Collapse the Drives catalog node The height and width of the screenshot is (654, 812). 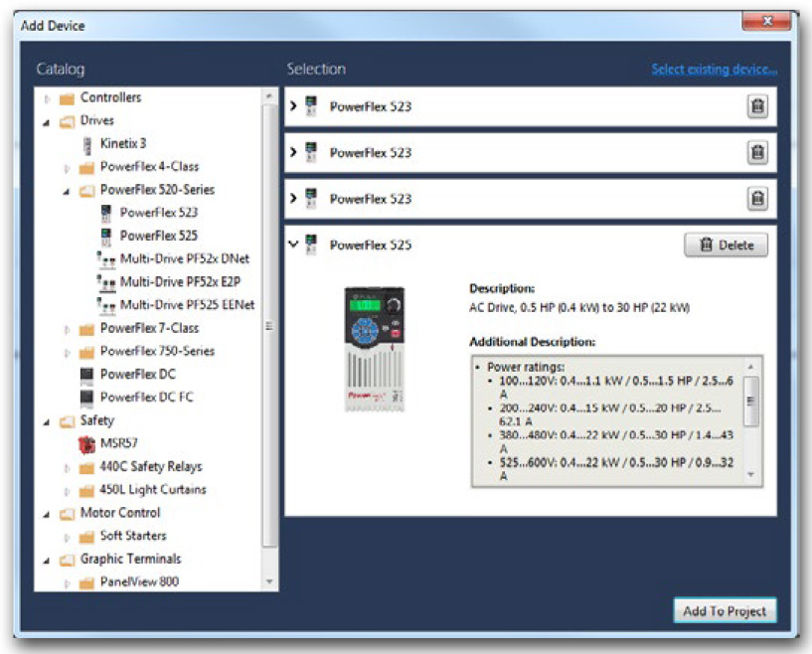click(x=47, y=122)
